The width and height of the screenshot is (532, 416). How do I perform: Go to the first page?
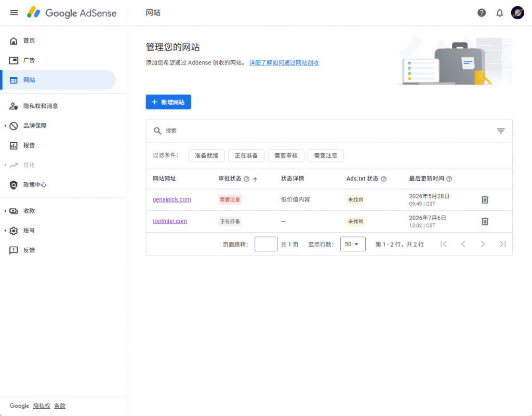(x=444, y=244)
